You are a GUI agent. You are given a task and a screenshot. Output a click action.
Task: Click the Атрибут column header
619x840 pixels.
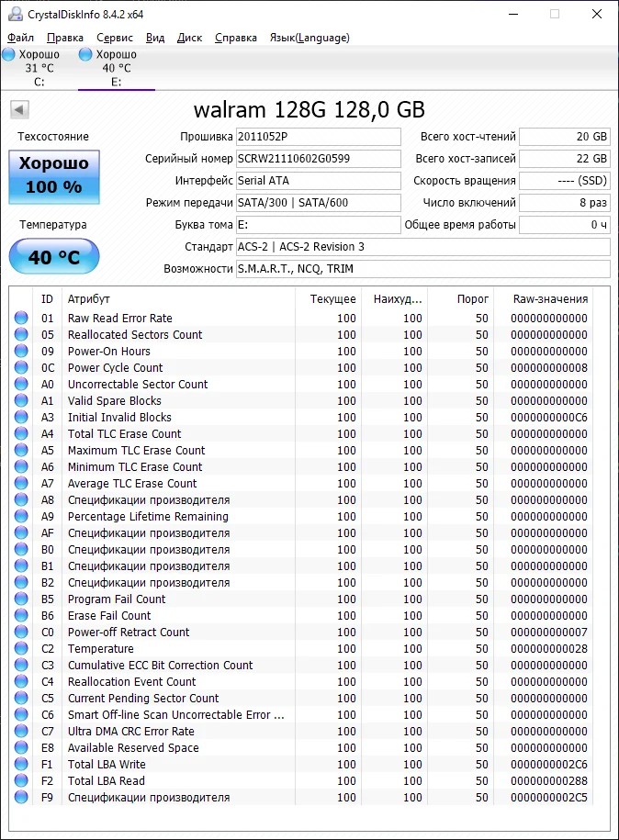(x=178, y=299)
